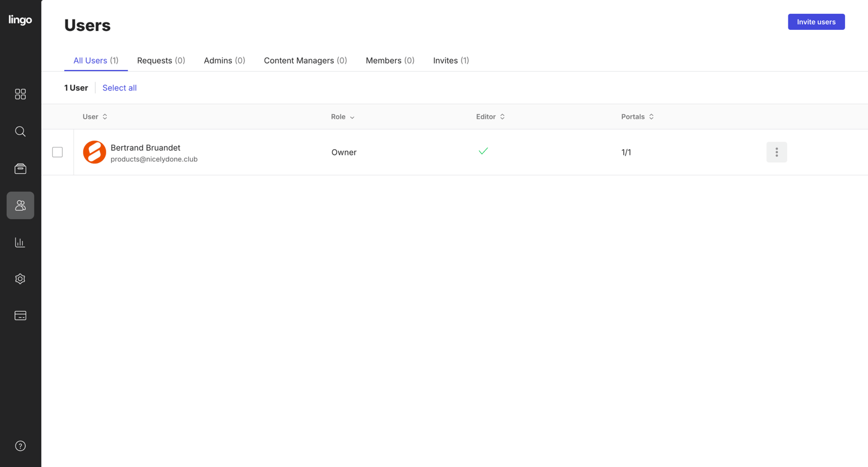Switch to the Invites tab
Image resolution: width=868 pixels, height=467 pixels.
pos(451,60)
